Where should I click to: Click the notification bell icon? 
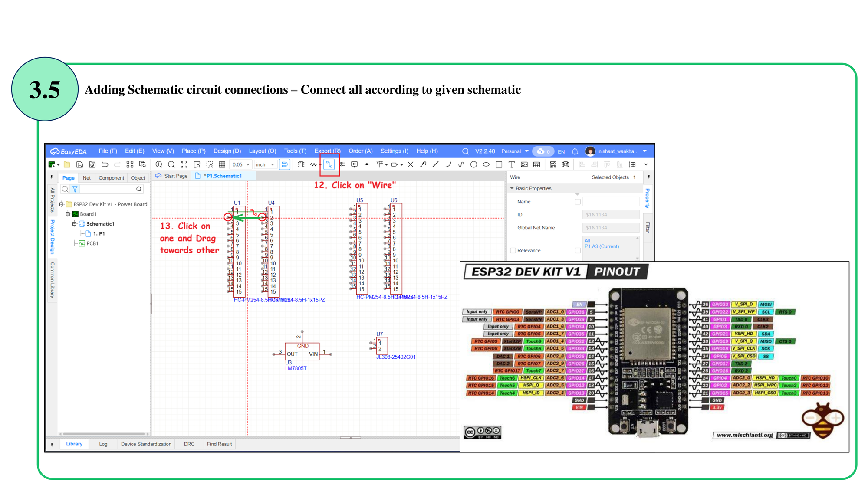pos(575,151)
